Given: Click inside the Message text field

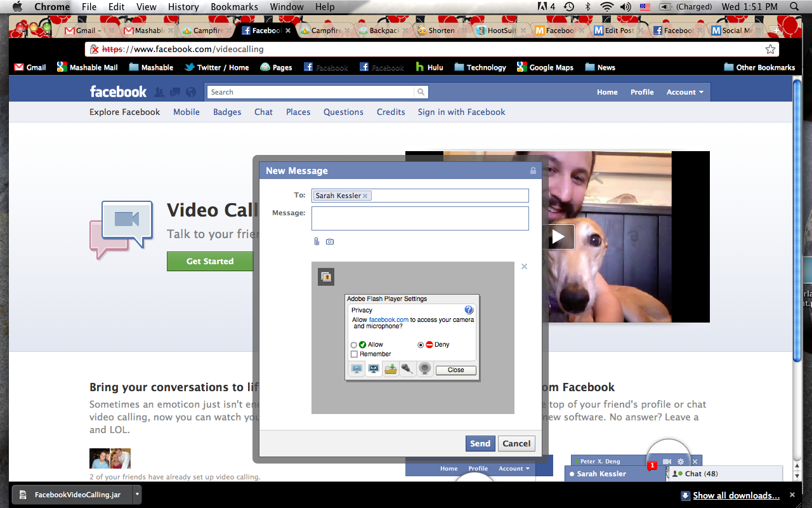Looking at the screenshot, I should point(419,218).
